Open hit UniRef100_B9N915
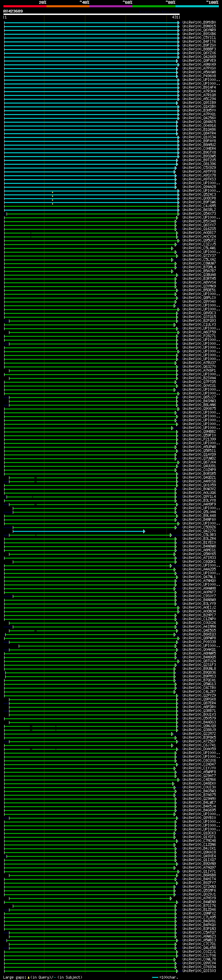Screen dimensions: 222x980 (x=199, y=26)
